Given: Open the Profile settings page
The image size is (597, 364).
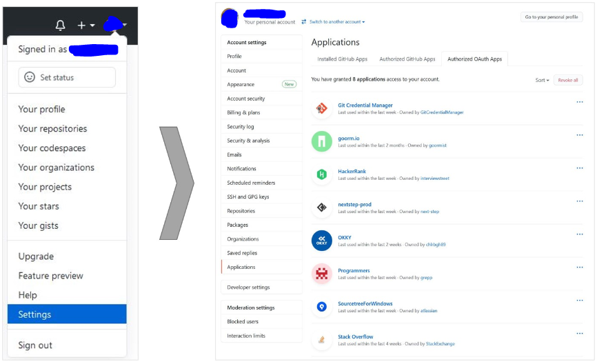Looking at the screenshot, I should [x=261, y=57].
